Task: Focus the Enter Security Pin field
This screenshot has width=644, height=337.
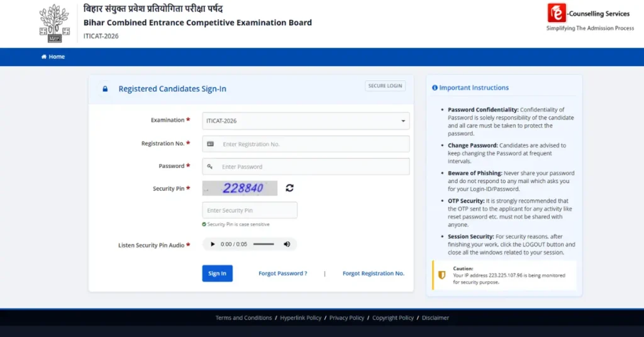Action: pyautogui.click(x=249, y=210)
